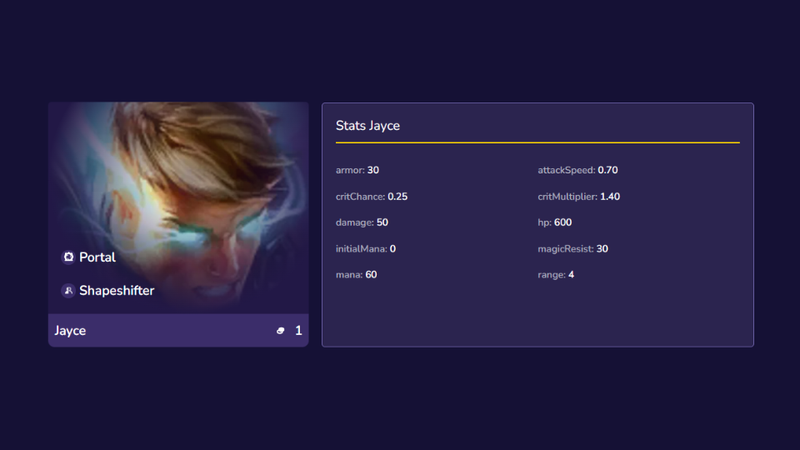
Task: Select the hp: 600 stat
Action: (555, 222)
